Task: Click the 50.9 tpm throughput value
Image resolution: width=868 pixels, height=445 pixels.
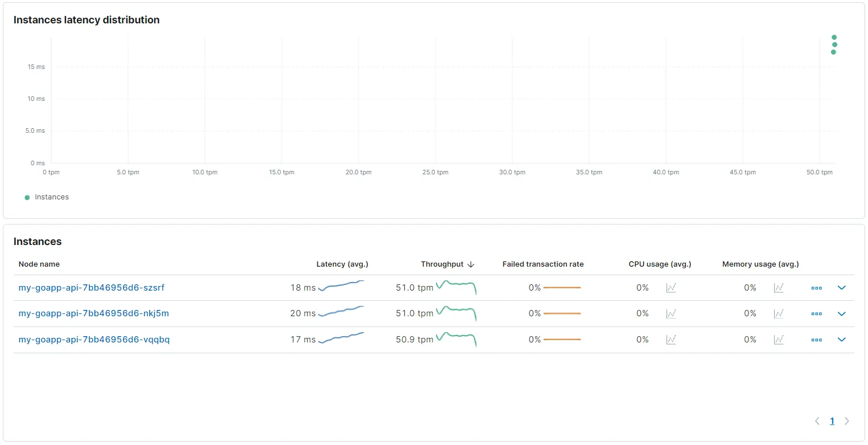Action: (414, 340)
